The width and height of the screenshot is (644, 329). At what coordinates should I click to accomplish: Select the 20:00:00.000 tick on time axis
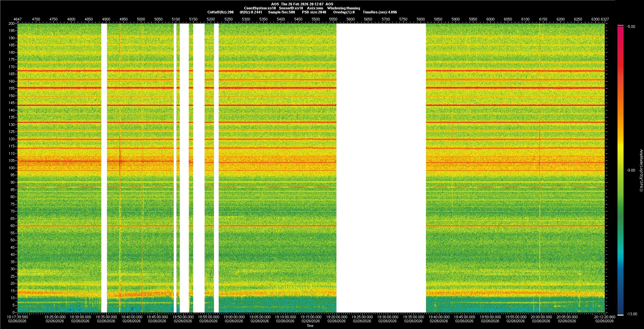tap(541, 317)
